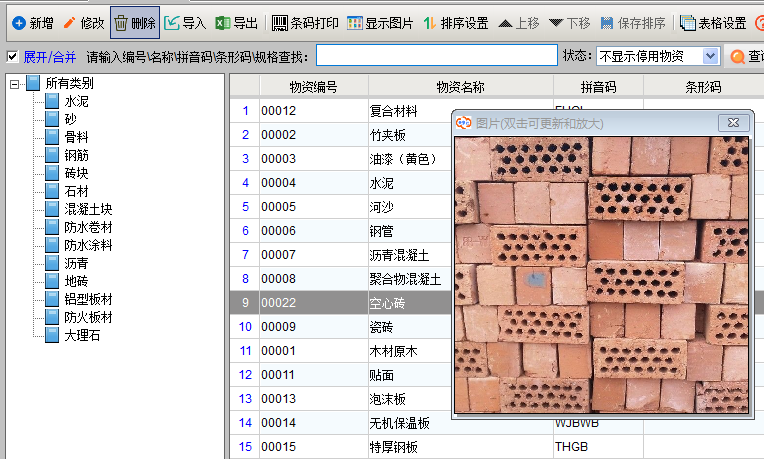Click the 新增 (Add) toolbar icon
This screenshot has width=764, height=459.
coord(19,22)
